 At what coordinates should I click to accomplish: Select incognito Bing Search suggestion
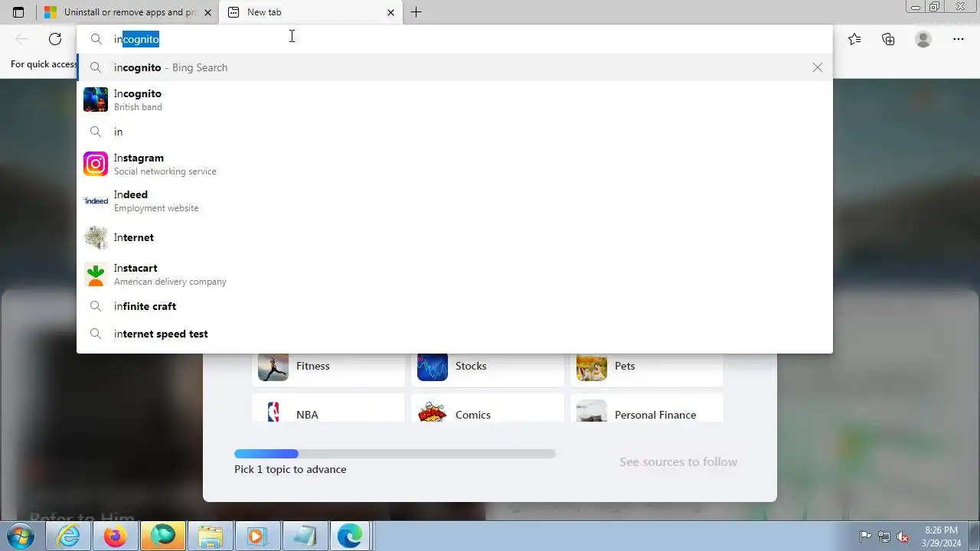[454, 67]
